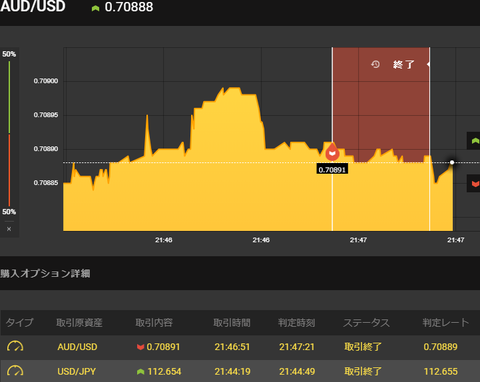Click the 112.655 closing rate cell

click(441, 371)
